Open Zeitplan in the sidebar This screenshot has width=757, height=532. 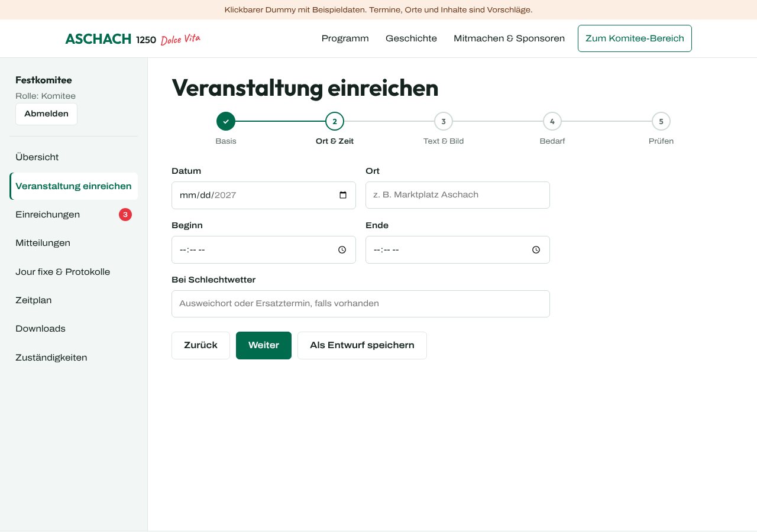coord(74,300)
